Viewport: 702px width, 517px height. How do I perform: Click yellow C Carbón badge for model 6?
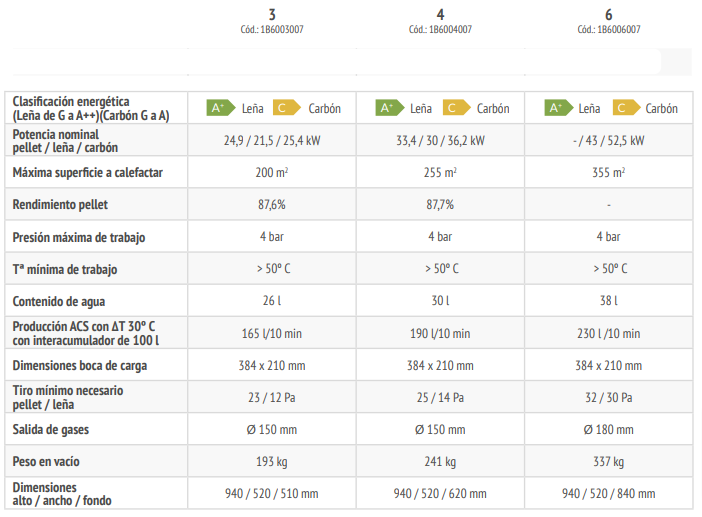(626, 108)
